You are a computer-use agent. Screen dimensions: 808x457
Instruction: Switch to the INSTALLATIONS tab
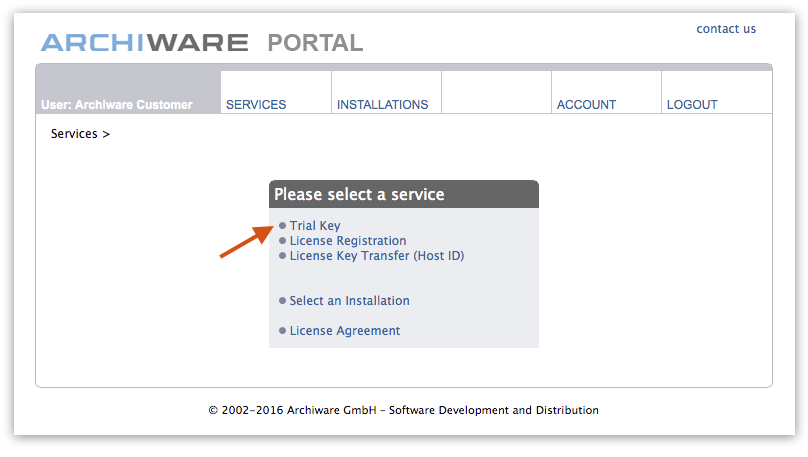click(x=382, y=104)
